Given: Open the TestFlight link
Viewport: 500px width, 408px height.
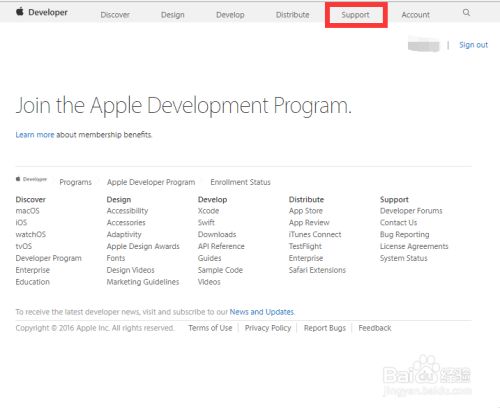Looking at the screenshot, I should (305, 246).
